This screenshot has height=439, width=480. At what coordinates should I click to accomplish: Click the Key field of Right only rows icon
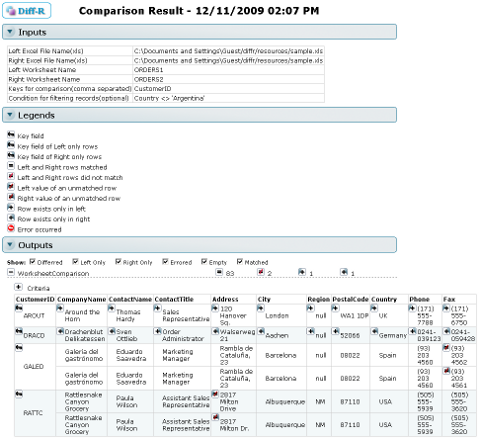coord(11,155)
